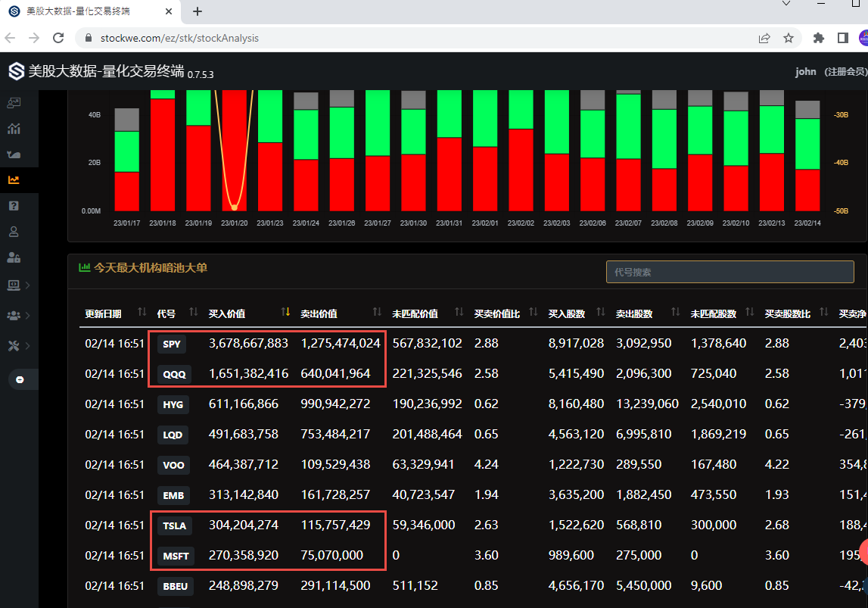
Task: Open the bar chart analysis sidebar icon
Action: 14,129
